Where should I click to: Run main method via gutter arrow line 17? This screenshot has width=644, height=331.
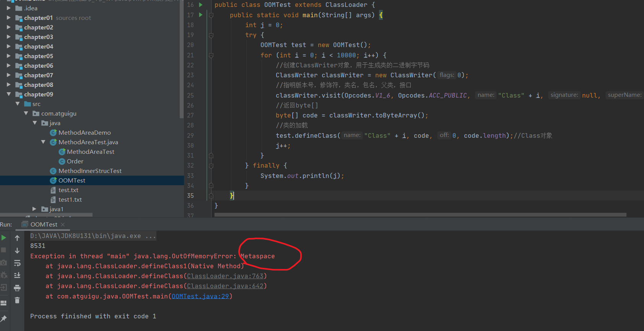(201, 15)
